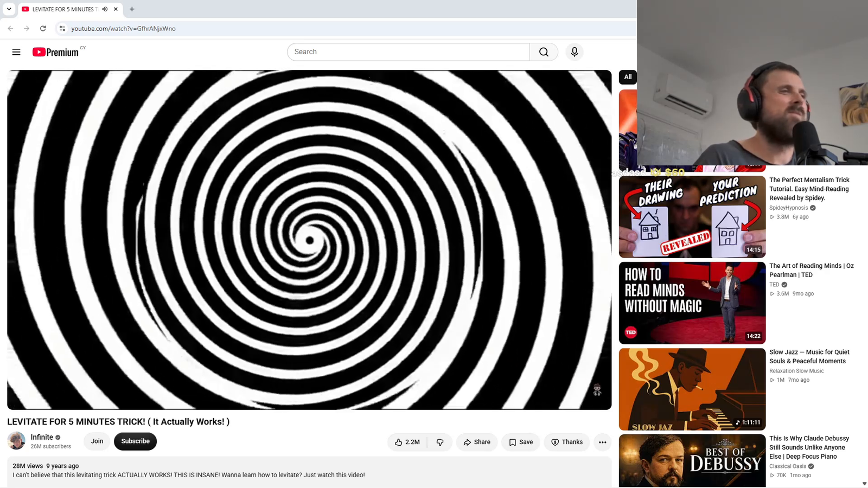The width and height of the screenshot is (868, 488).
Task: Click the 26M subscribers text
Action: 51,447
